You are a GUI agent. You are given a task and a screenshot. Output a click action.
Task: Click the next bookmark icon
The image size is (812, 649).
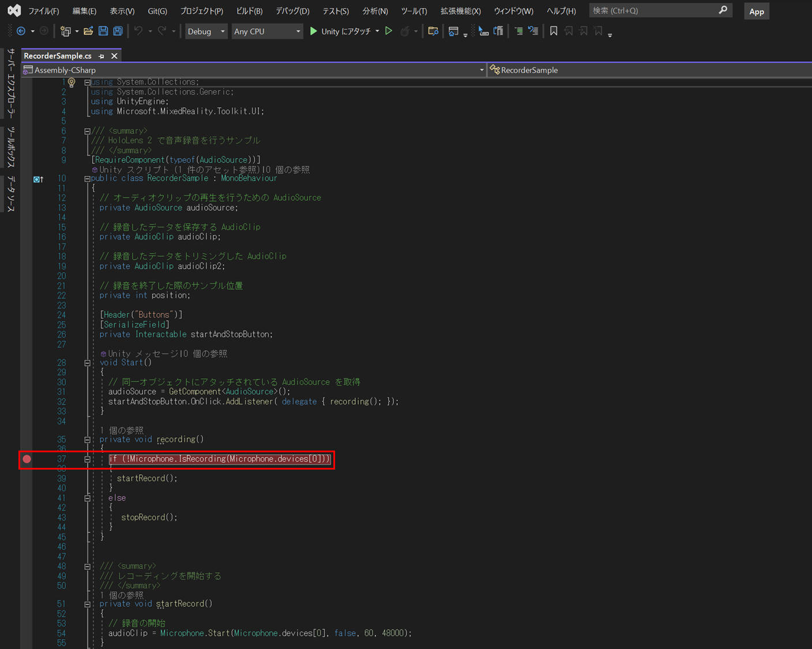click(x=584, y=31)
